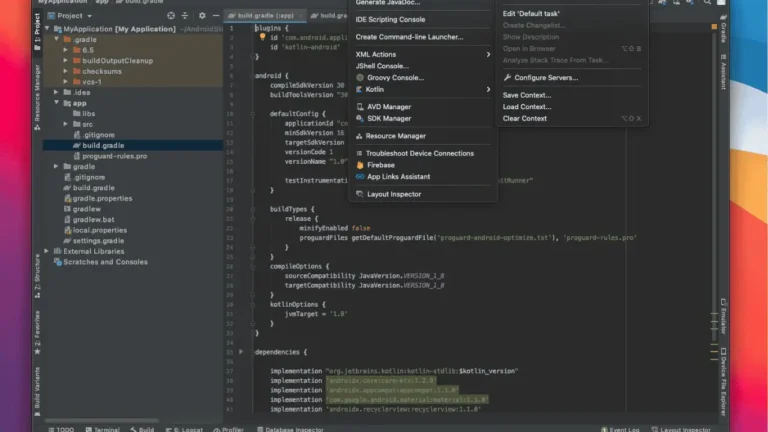Open the Database Inspector tool window
Image resolution: width=768 pixels, height=432 pixels.
point(290,429)
